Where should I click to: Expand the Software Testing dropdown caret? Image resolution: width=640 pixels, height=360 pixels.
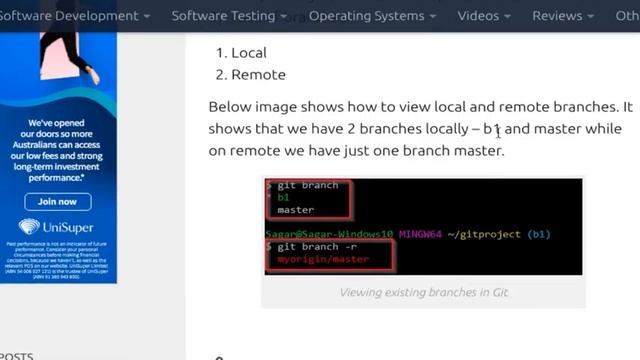tap(284, 17)
